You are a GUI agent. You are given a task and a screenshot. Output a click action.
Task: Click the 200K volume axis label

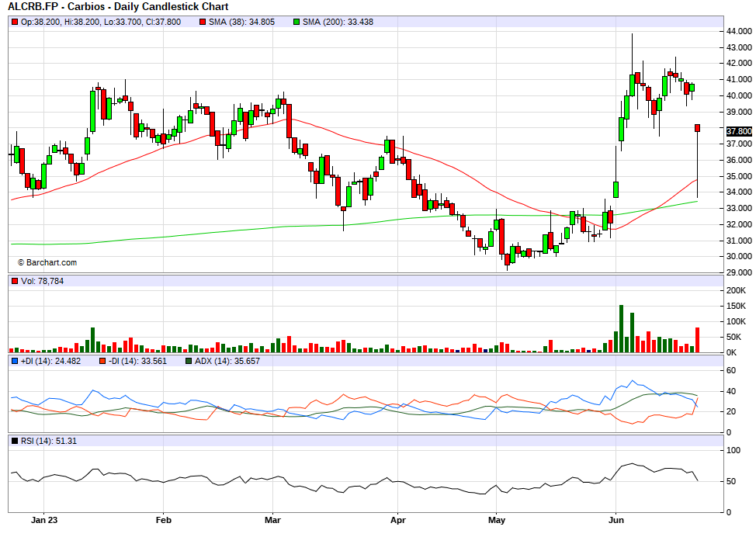click(737, 290)
